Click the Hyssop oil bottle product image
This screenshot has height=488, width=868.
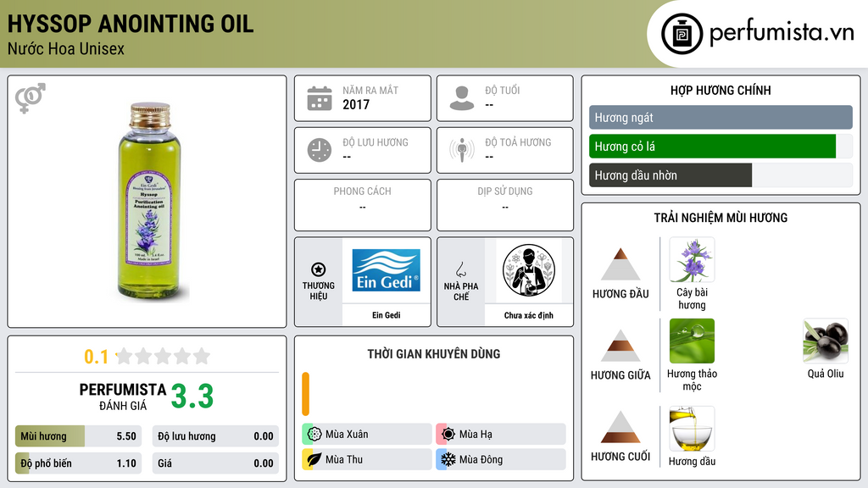tap(149, 200)
